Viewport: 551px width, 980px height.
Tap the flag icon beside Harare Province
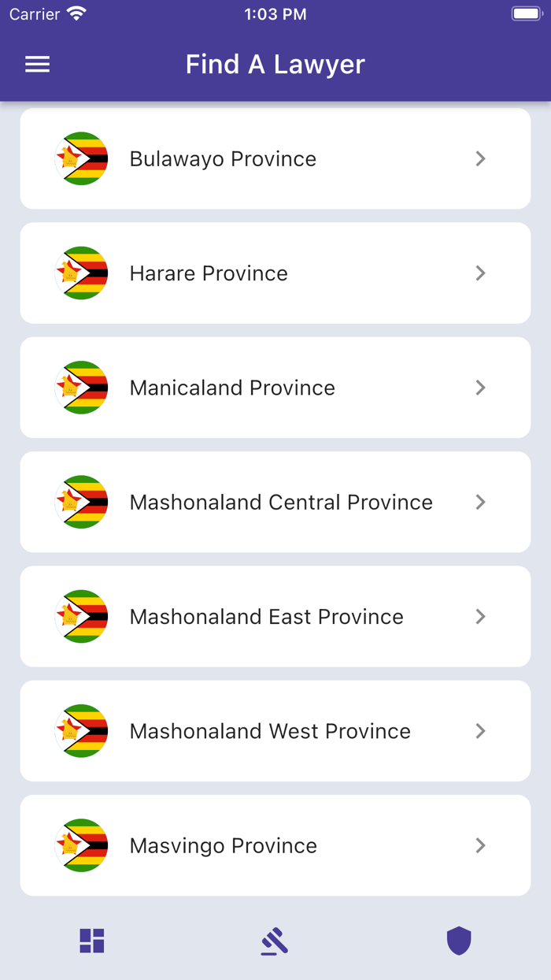82,273
